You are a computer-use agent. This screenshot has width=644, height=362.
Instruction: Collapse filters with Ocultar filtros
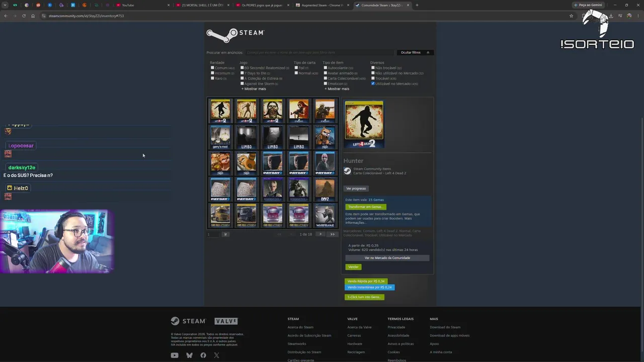415,52
